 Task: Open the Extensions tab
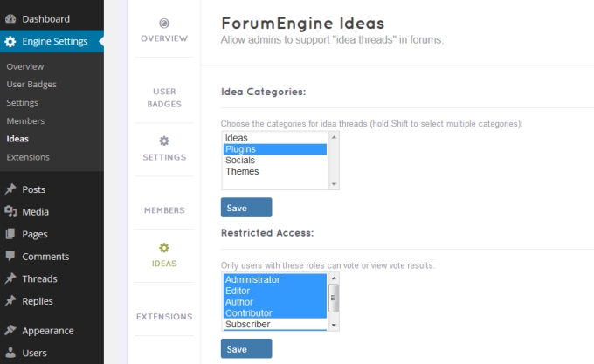[x=164, y=316]
